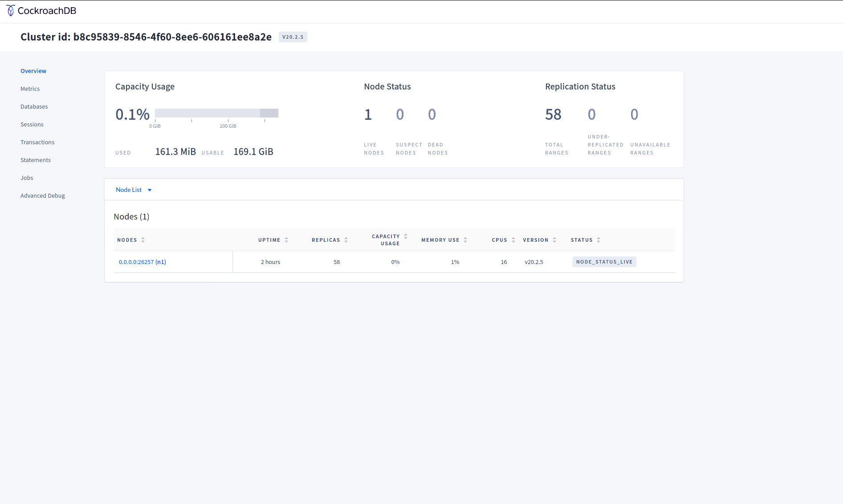Click the '2 hours' uptime cell

coord(270,262)
